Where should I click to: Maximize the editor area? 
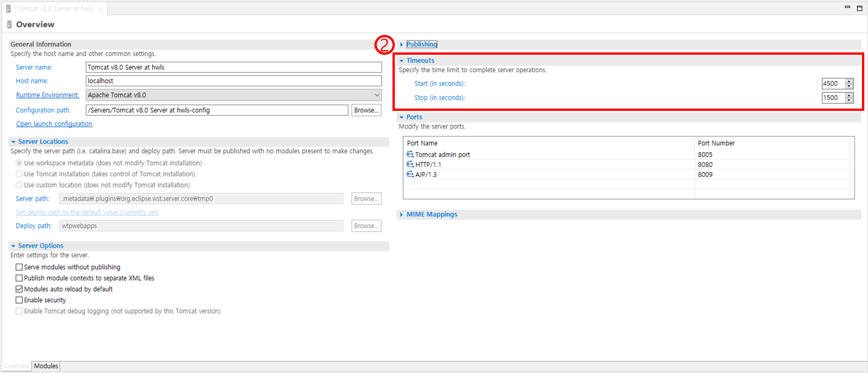860,8
